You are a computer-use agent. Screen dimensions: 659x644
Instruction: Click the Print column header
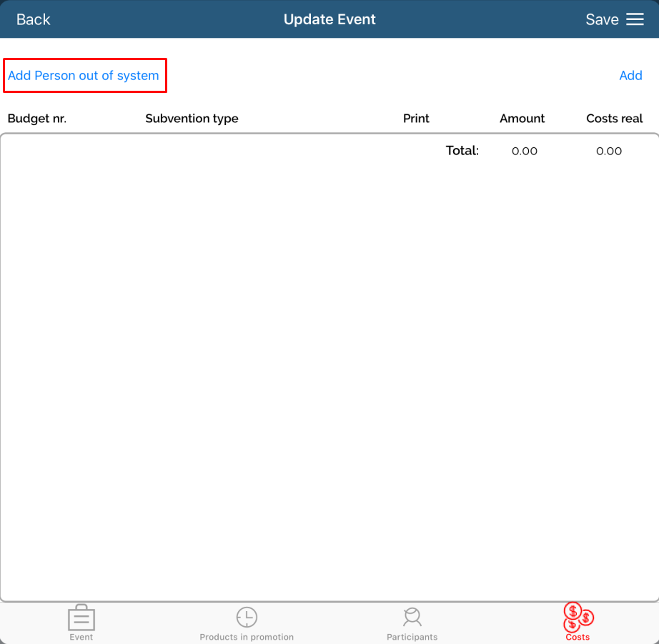click(x=416, y=119)
